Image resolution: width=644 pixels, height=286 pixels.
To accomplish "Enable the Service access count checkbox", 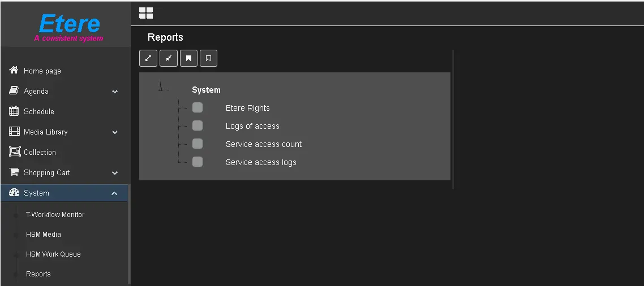I will tap(198, 144).
